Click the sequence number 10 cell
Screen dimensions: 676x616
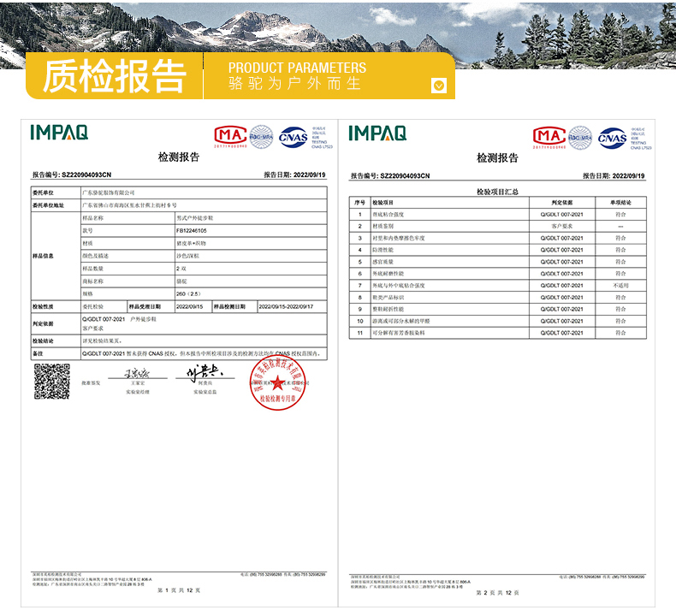click(x=360, y=321)
